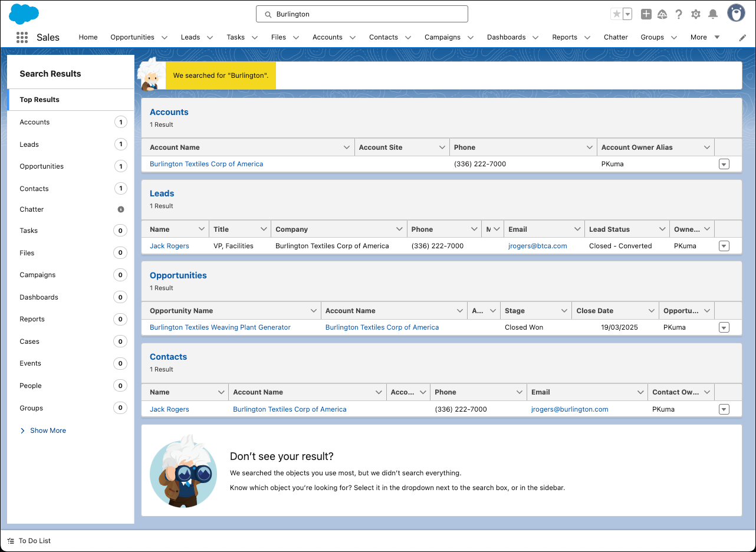This screenshot has height=552, width=756.
Task: Open row actions for Jack Rogers lead
Action: point(724,247)
